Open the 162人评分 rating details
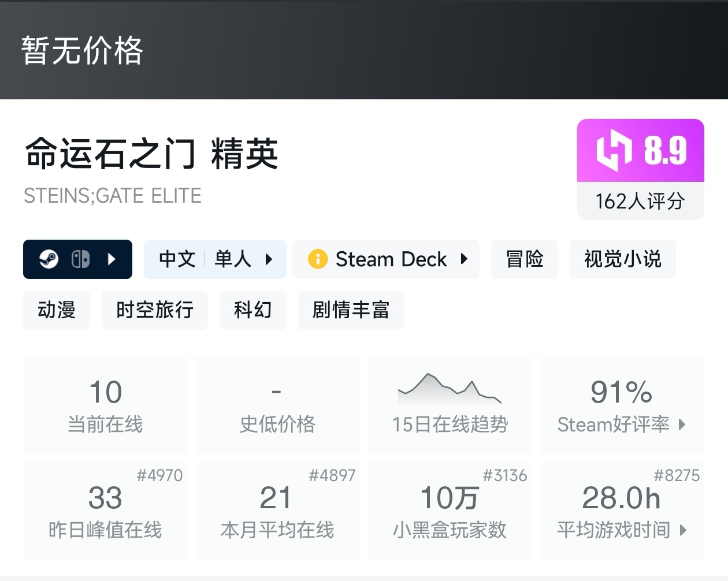The height and width of the screenshot is (581, 728). 640,201
